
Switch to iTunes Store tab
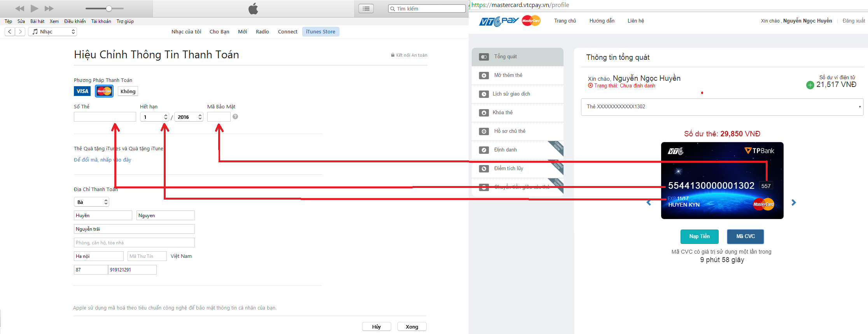click(x=320, y=32)
